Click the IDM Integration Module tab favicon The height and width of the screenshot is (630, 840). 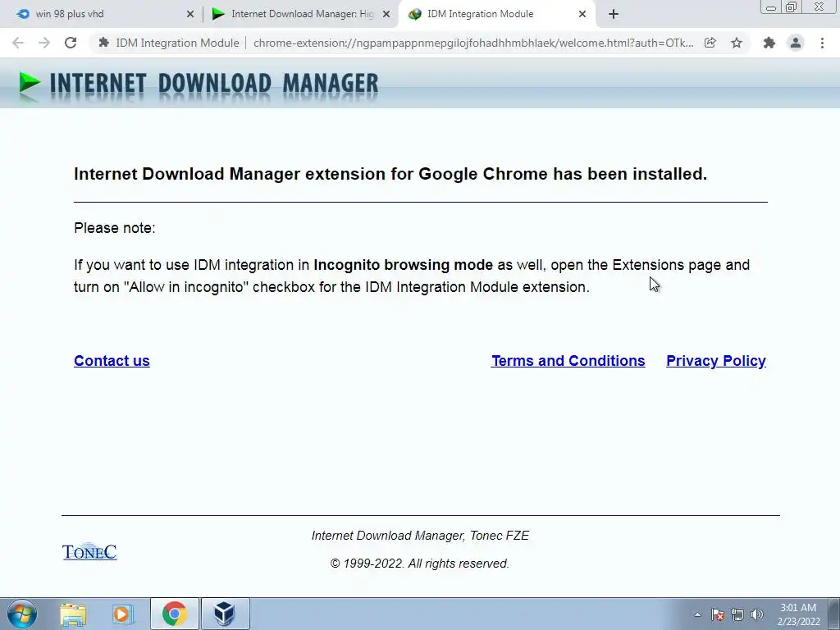click(x=414, y=15)
